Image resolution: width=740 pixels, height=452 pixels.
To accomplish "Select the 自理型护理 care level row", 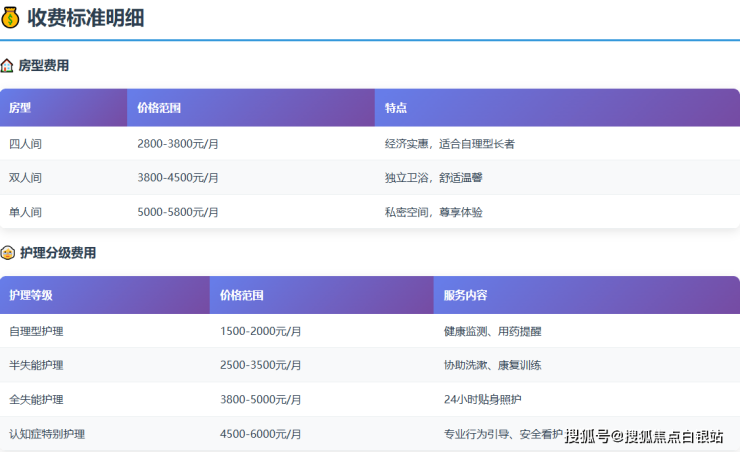I will pyautogui.click(x=36, y=331).
